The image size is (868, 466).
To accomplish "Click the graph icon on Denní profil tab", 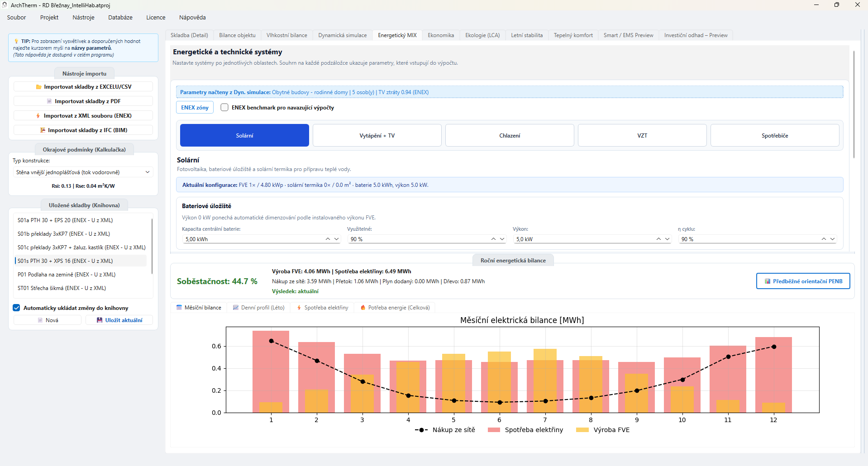I will click(x=235, y=308).
